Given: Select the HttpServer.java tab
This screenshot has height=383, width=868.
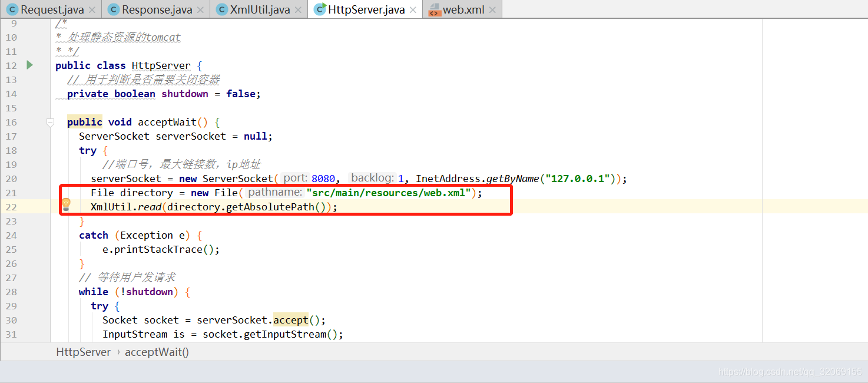Looking at the screenshot, I should (365, 9).
